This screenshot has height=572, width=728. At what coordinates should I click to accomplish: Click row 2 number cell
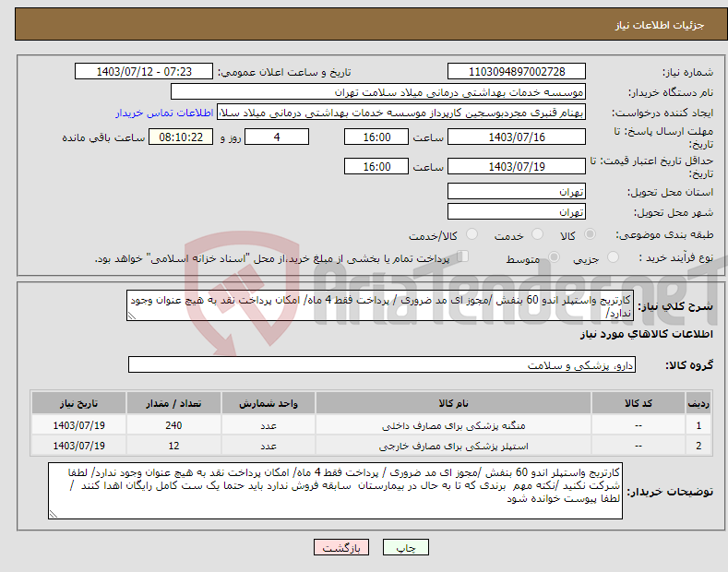point(698,446)
